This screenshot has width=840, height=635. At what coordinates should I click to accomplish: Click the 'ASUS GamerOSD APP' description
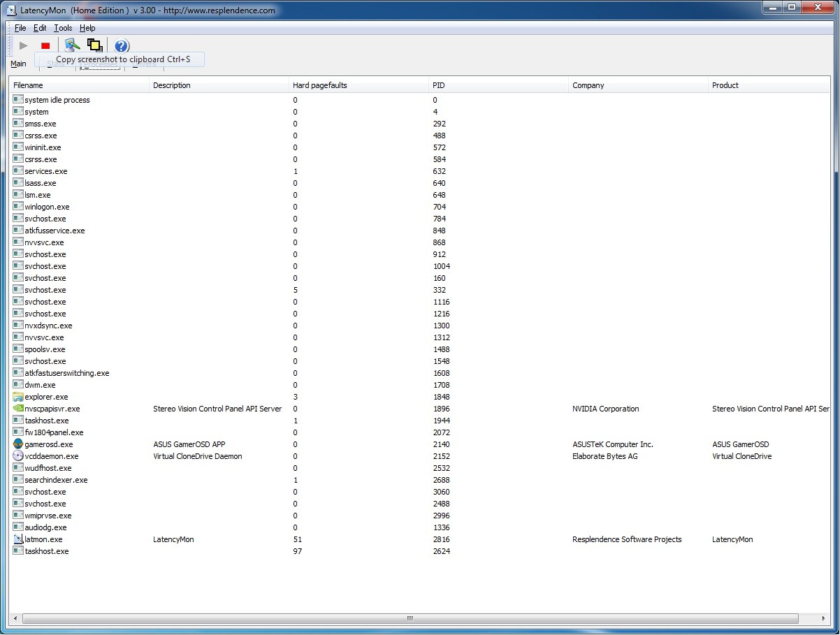[189, 444]
